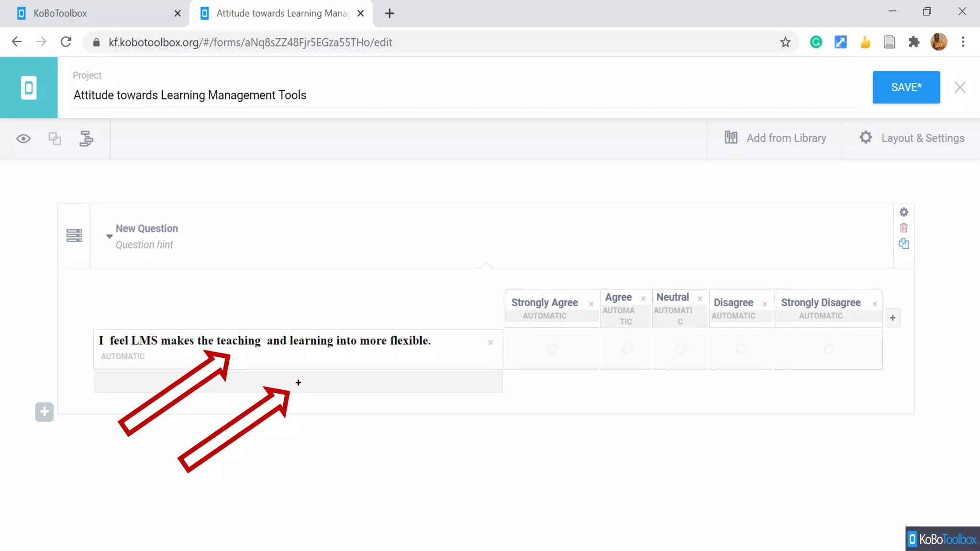
Task: Add a new rating column with the plus
Action: click(892, 318)
